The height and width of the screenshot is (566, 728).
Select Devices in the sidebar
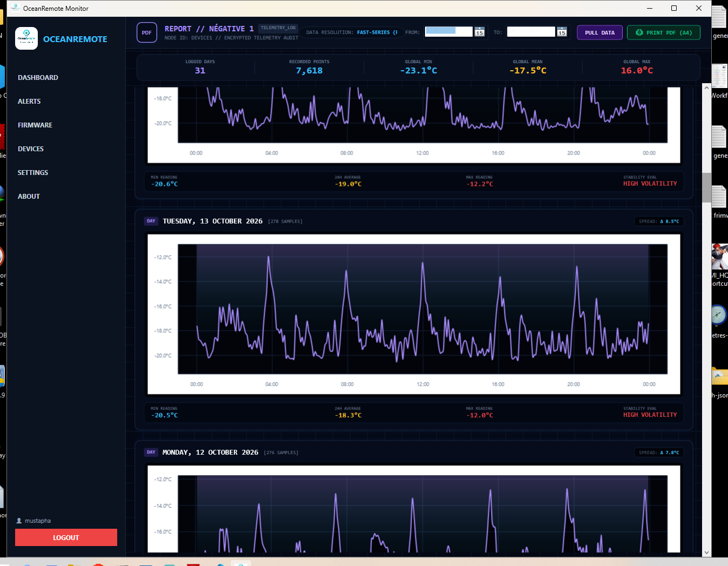click(31, 149)
